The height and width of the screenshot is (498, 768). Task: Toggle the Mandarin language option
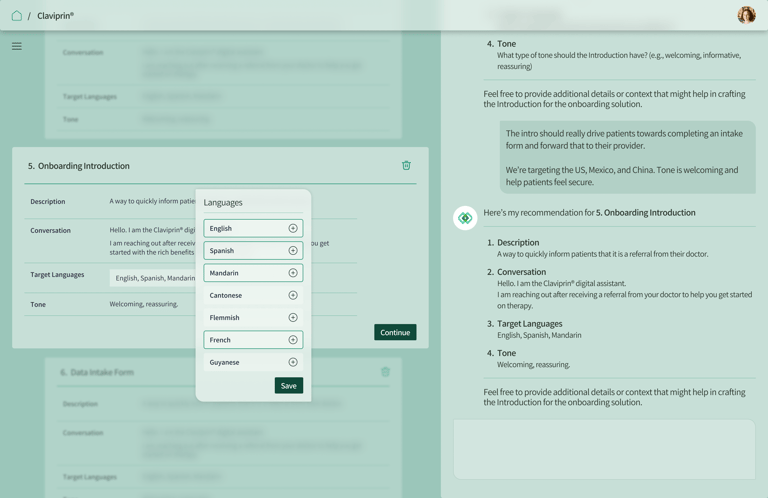point(253,273)
